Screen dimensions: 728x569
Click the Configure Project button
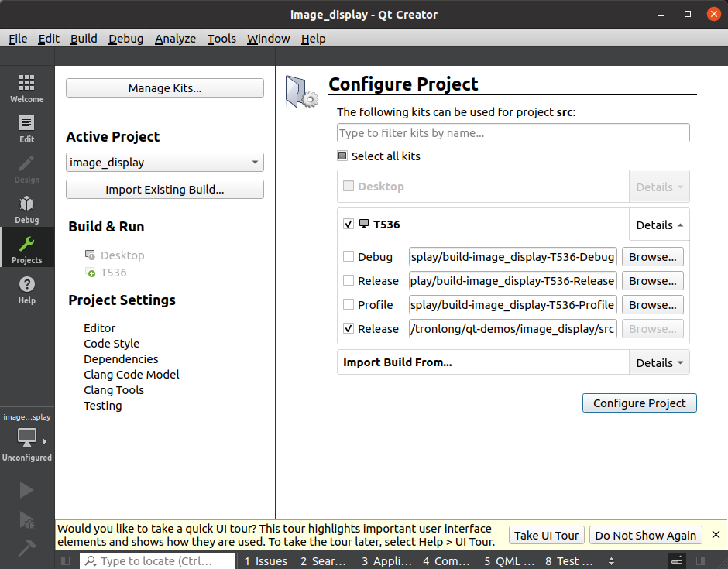pyautogui.click(x=639, y=403)
